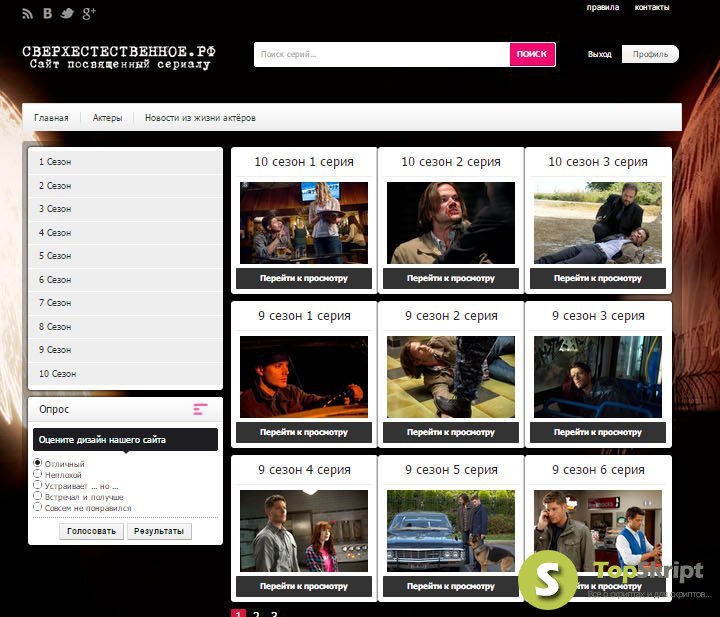Open the Google Plus icon

tap(89, 13)
